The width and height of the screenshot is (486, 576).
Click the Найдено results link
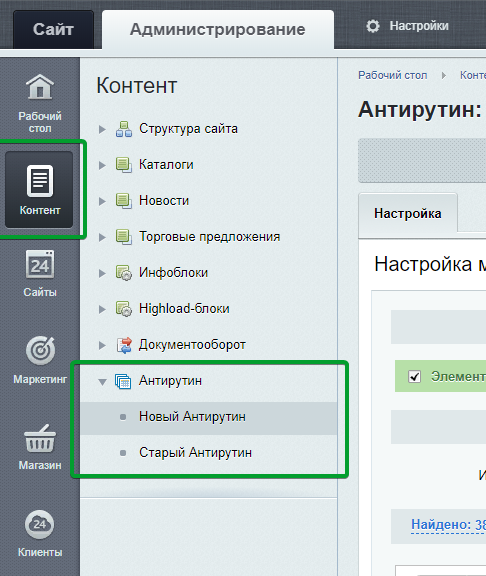point(448,524)
